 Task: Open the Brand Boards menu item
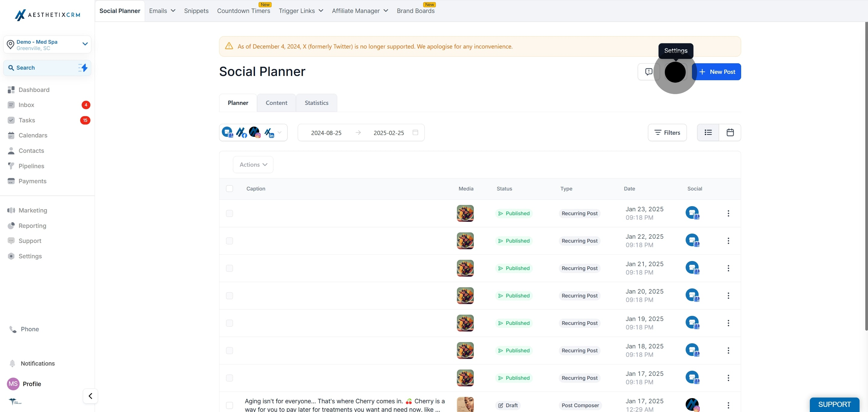[x=416, y=11]
